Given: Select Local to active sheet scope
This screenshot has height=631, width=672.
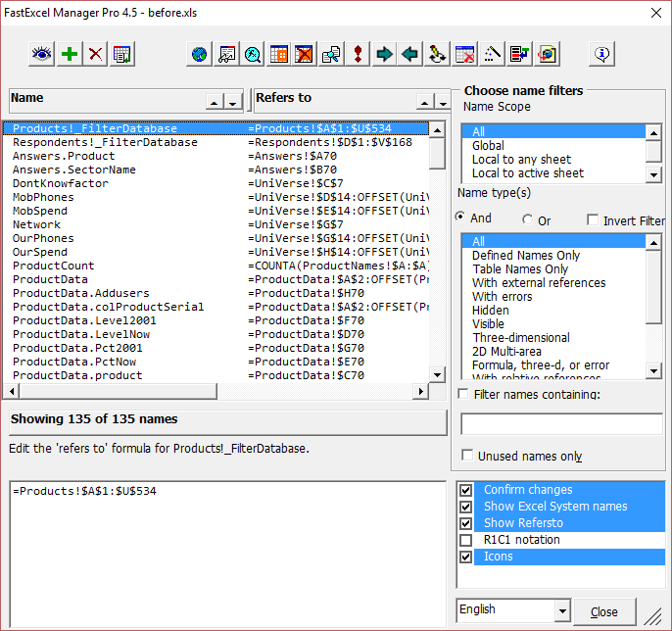Looking at the screenshot, I should (x=553, y=173).
